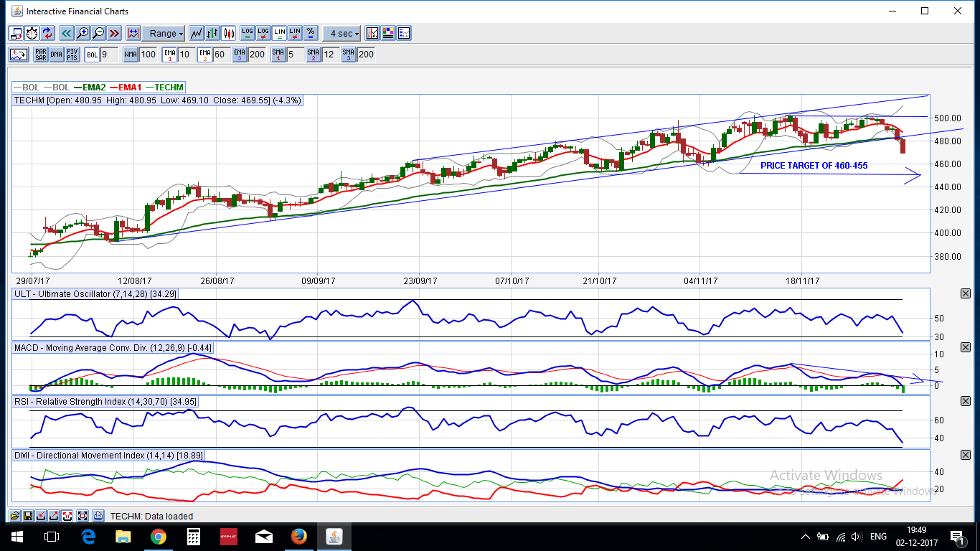Toggle the EMA 2 indicator button
Screen dimensions: 980x551
pos(205,54)
